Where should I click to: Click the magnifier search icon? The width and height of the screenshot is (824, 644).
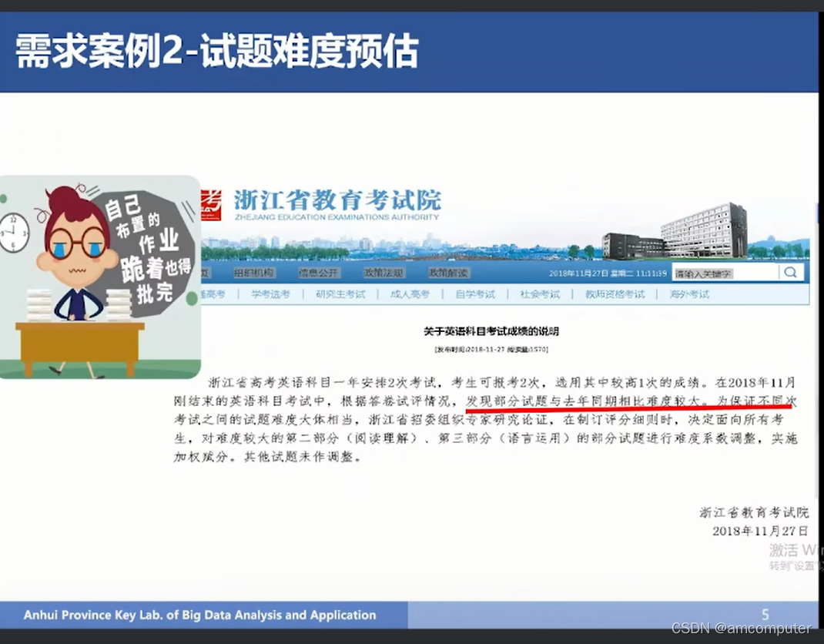coord(791,272)
